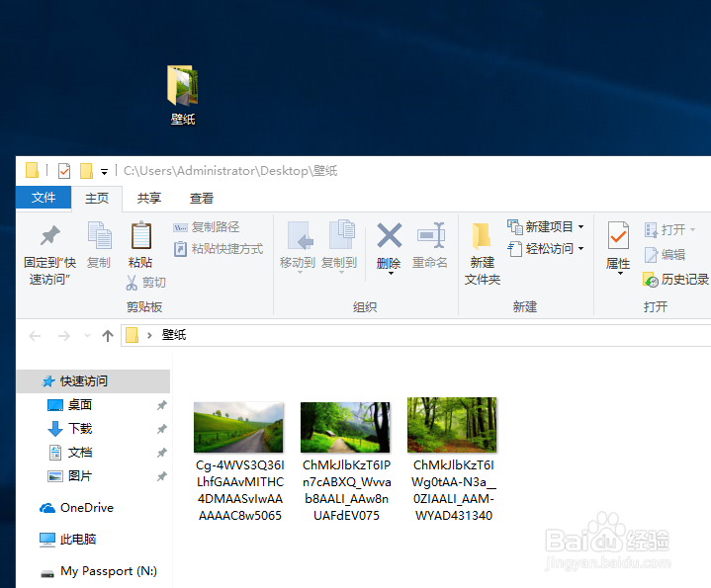Image resolution: width=711 pixels, height=588 pixels.
Task: Click the 复制路径 button
Action: tap(207, 227)
